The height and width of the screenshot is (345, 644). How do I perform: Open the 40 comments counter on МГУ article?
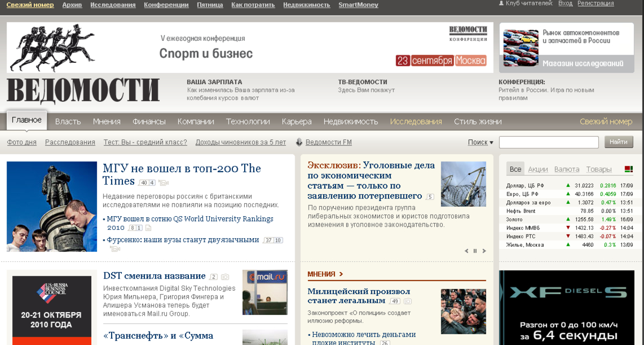click(143, 182)
